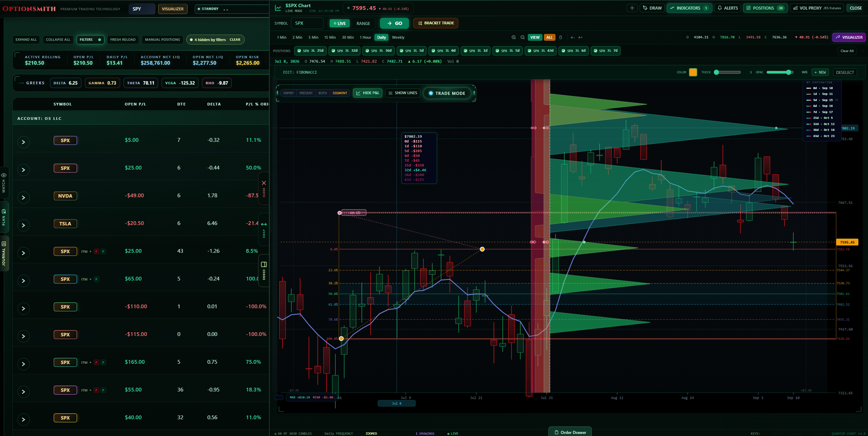Open the JOURNAL sidebar tab
The height and width of the screenshot is (436, 868).
(x=4, y=253)
